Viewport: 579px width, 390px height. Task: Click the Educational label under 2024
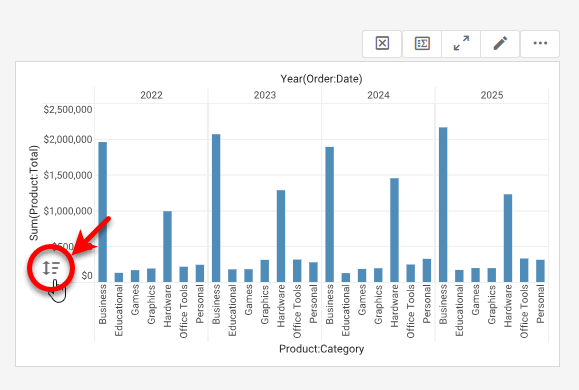[x=346, y=310]
